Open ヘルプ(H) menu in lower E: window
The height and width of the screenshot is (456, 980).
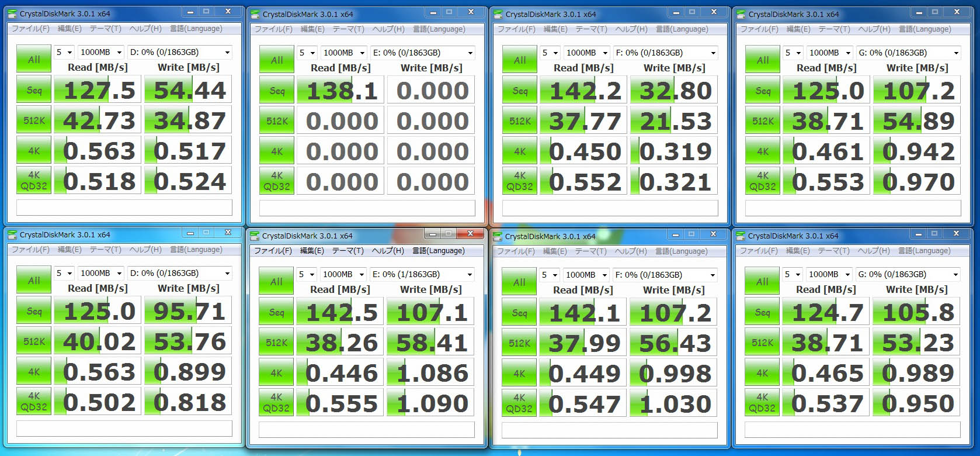point(388,251)
